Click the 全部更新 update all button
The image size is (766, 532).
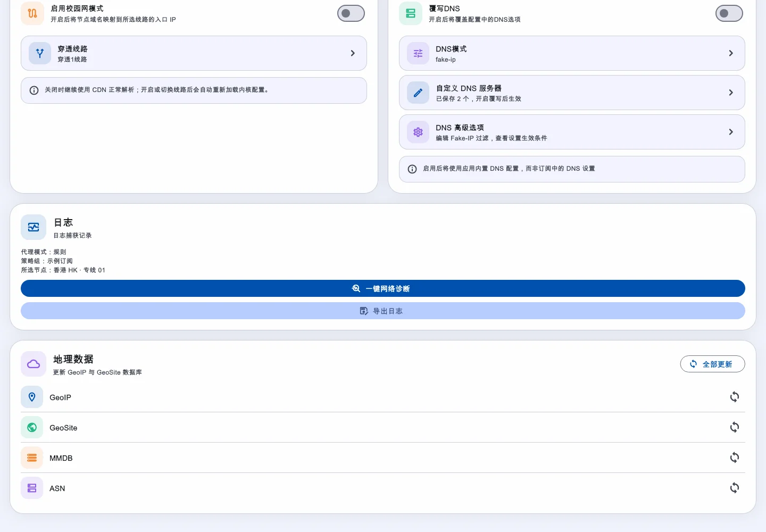(713, 364)
